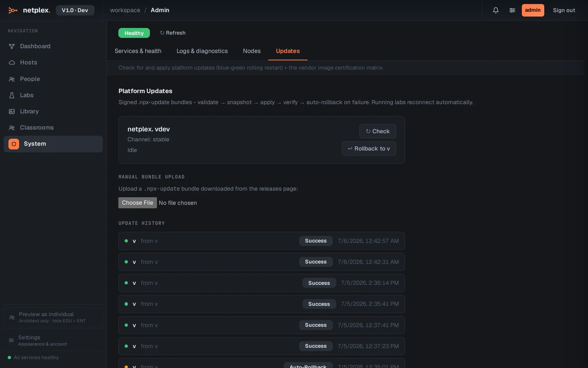Image resolution: width=588 pixels, height=368 pixels.
Task: Click the Labs flask icon
Action: point(12,95)
